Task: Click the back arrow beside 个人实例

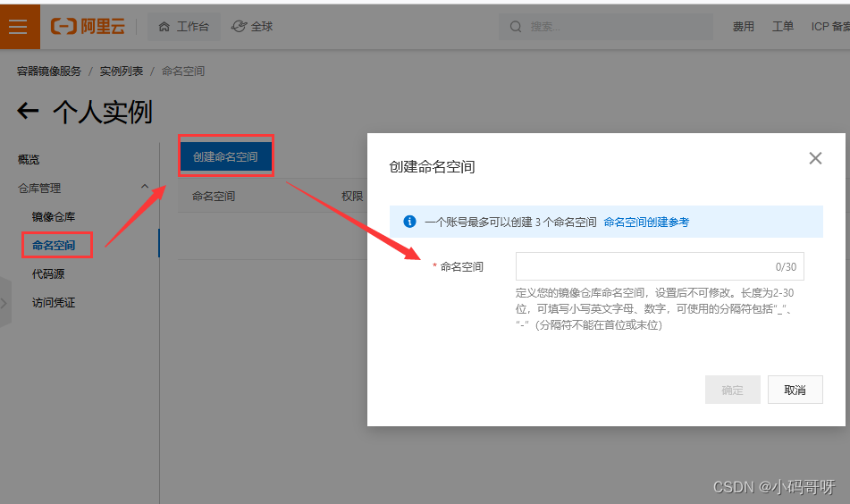Action: tap(29, 111)
